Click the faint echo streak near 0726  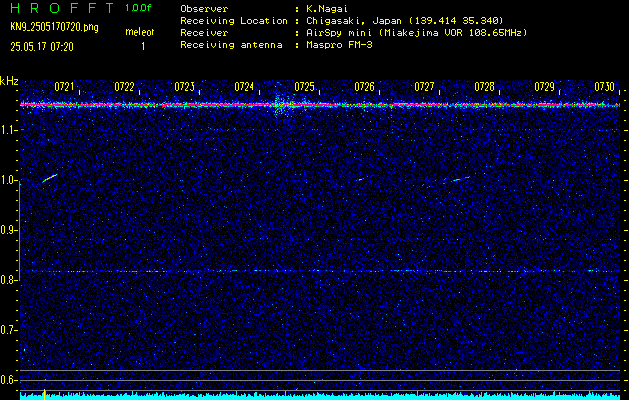[x=361, y=179]
